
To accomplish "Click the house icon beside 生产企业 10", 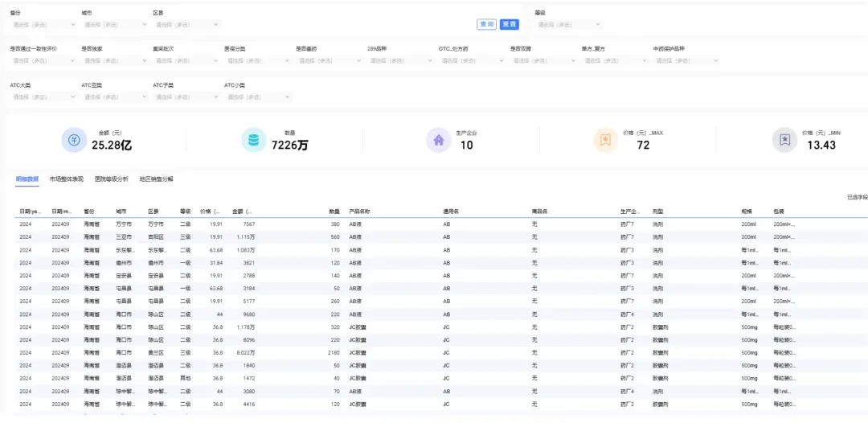I will [x=439, y=140].
